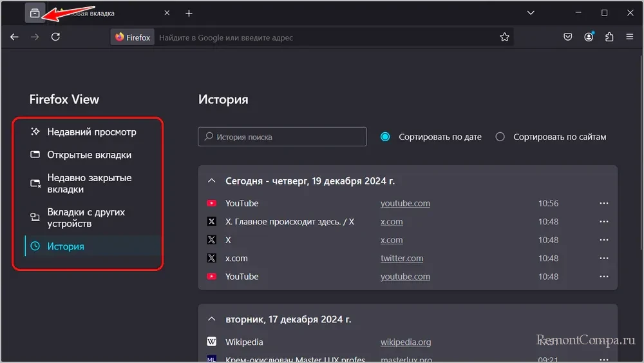Open x.com link for Главное происходит здесь
The width and height of the screenshot is (644, 363).
tap(392, 222)
